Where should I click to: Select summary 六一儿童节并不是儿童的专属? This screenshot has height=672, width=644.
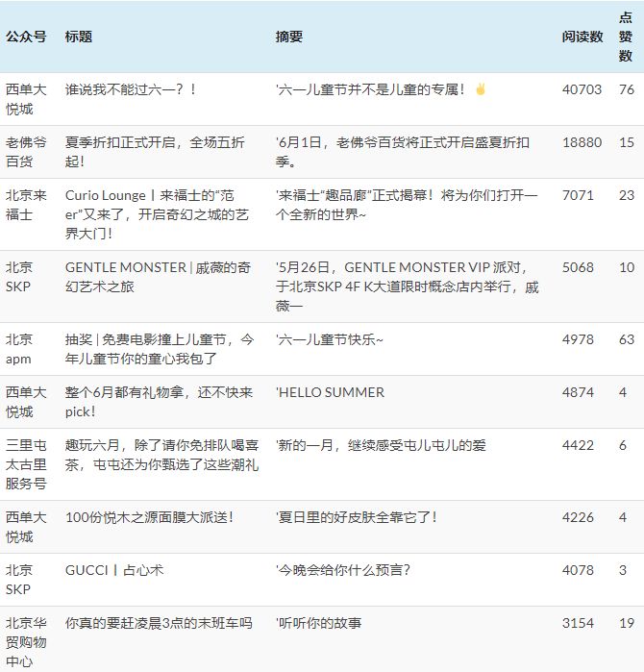(371, 89)
